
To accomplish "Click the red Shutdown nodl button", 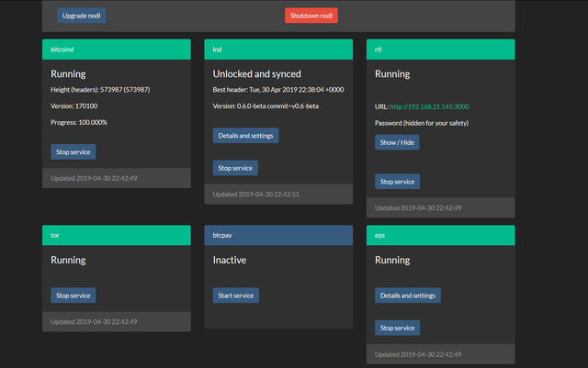I will click(311, 16).
